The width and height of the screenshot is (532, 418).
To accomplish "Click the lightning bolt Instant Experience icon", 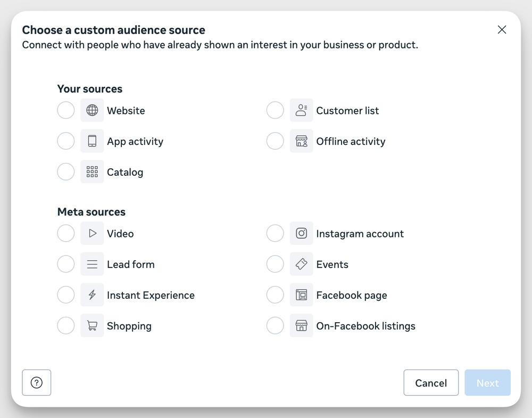I will (92, 295).
